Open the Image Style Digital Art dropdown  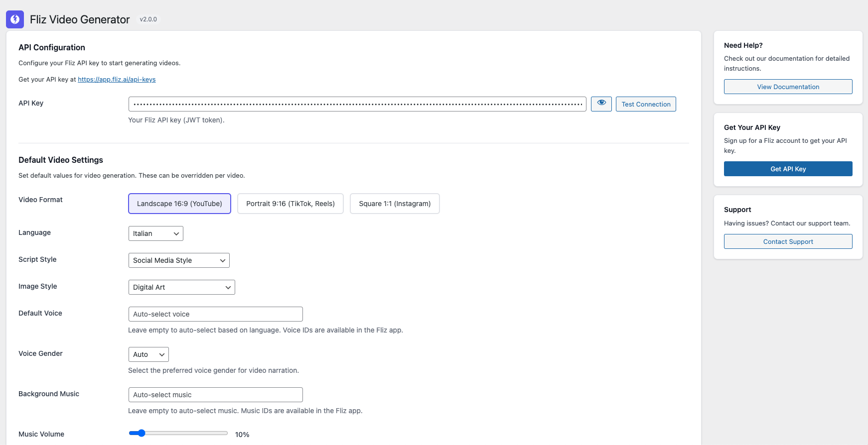tap(181, 287)
